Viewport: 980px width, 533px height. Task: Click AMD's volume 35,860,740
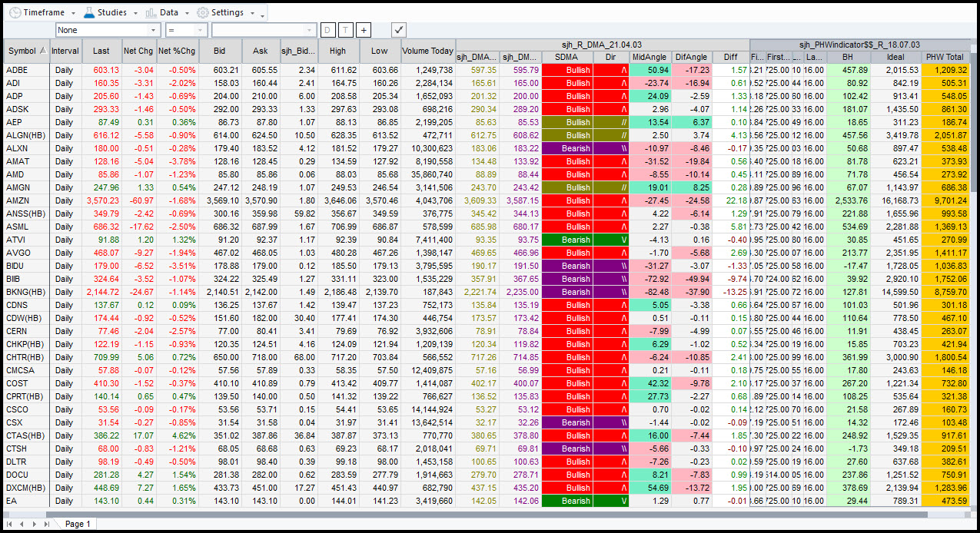[427, 174]
